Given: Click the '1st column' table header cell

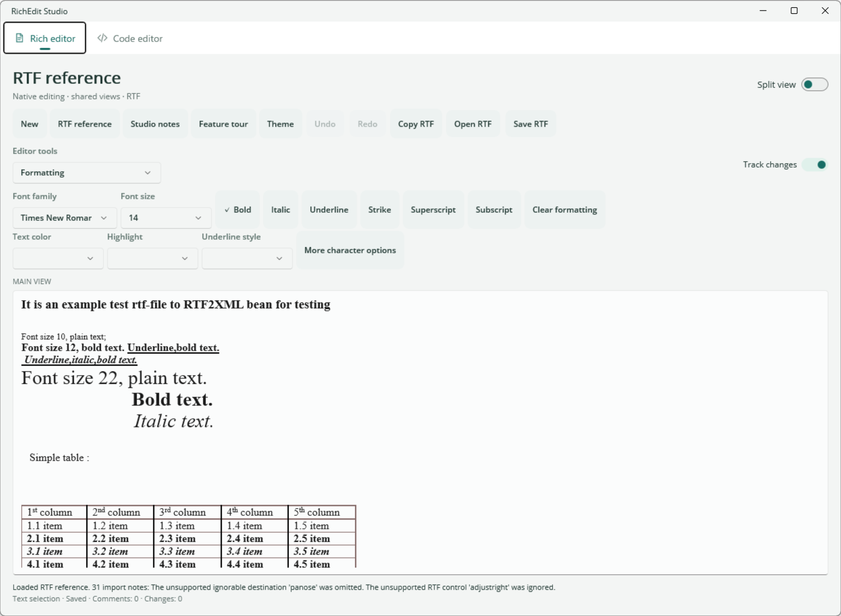Looking at the screenshot, I should pyautogui.click(x=54, y=512).
